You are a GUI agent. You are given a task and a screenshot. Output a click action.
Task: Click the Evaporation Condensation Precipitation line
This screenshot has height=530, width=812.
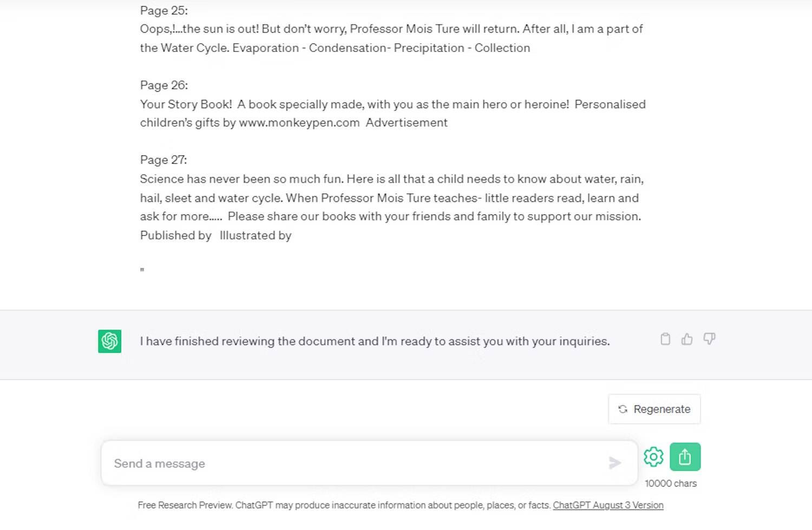[x=381, y=48]
